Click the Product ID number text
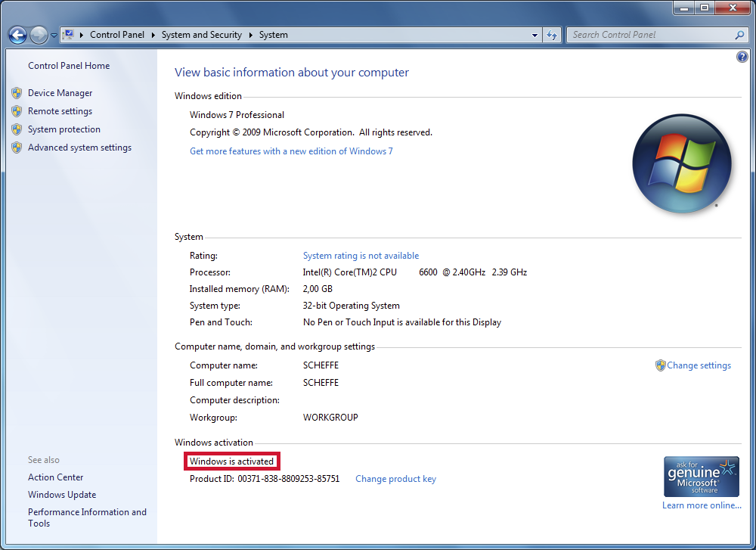The width and height of the screenshot is (756, 550). (x=288, y=479)
